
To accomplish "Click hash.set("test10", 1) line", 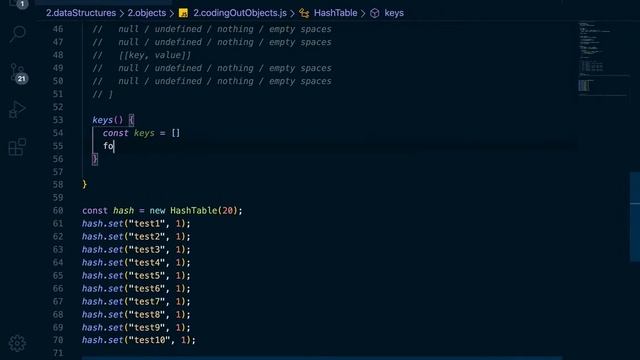I will click(139, 340).
